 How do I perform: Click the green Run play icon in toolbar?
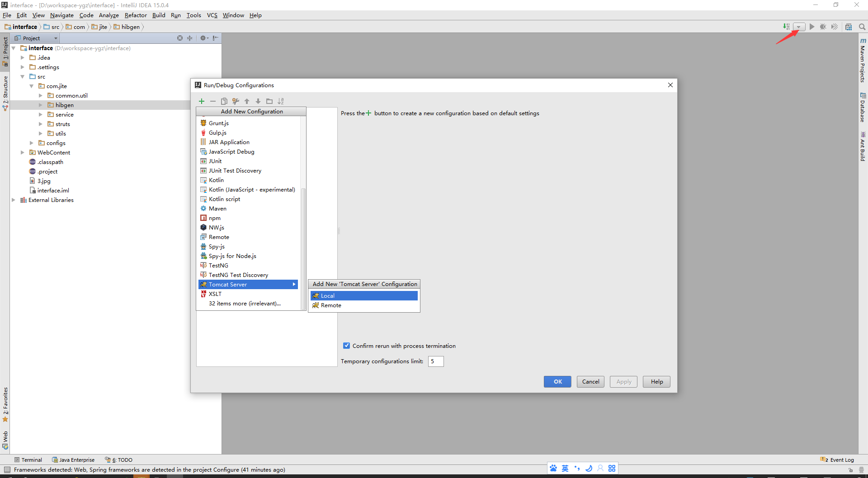click(812, 27)
